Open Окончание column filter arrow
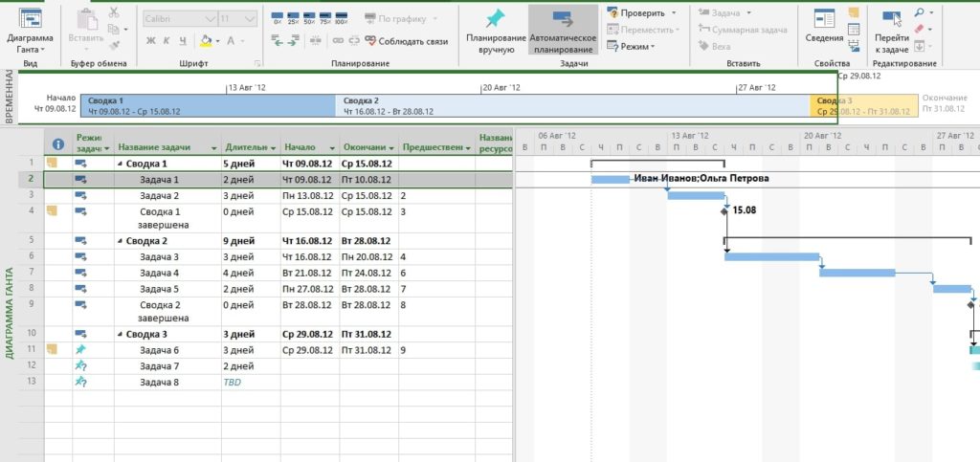980x462 pixels. tap(391, 148)
